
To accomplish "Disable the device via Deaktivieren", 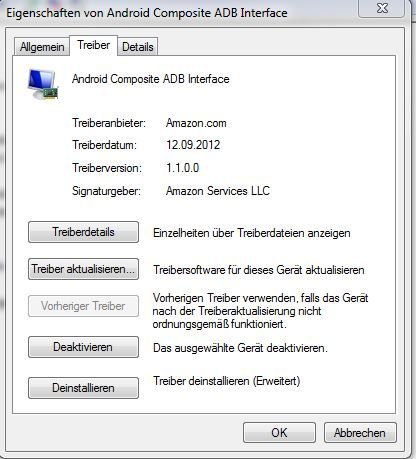I will [x=83, y=347].
